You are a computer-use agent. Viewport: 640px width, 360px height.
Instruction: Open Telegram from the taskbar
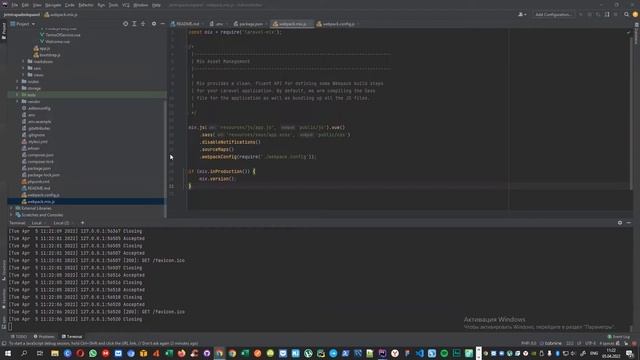[x=333, y=353]
